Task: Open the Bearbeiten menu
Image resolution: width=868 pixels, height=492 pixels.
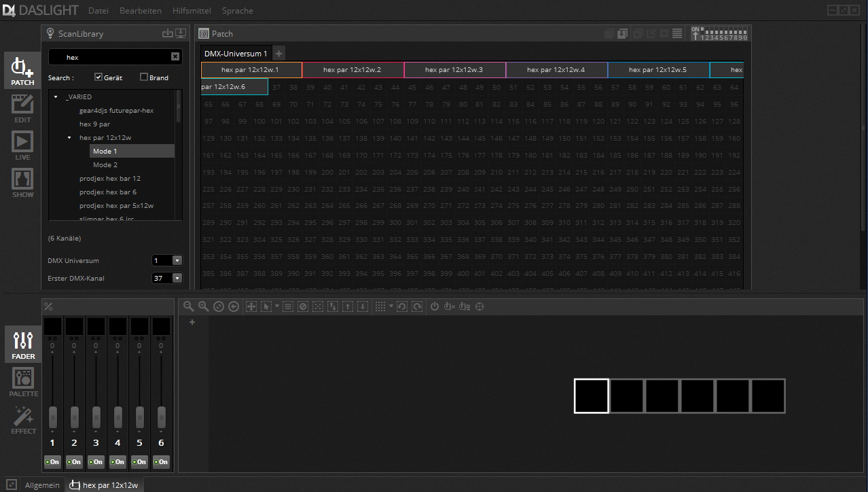Action: 140,10
